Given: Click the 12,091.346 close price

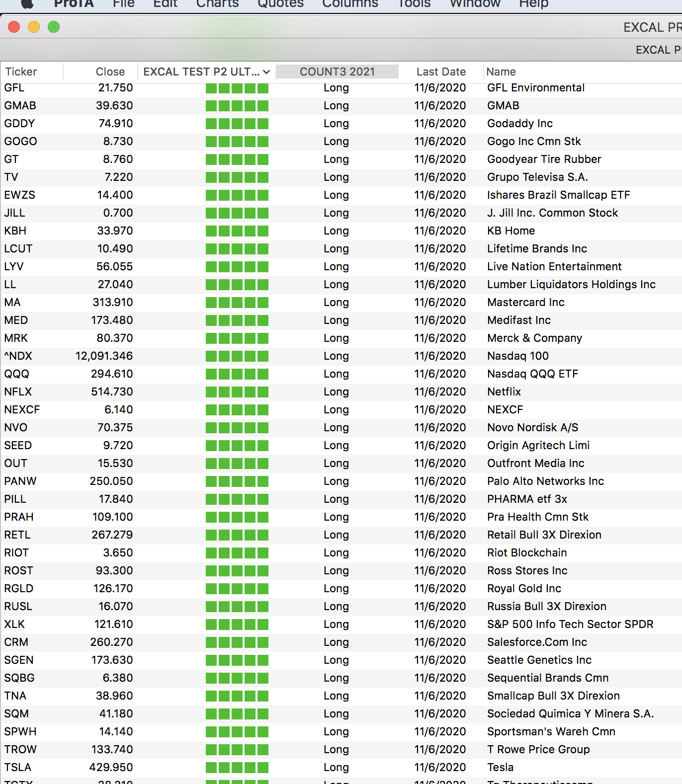Looking at the screenshot, I should point(104,356).
